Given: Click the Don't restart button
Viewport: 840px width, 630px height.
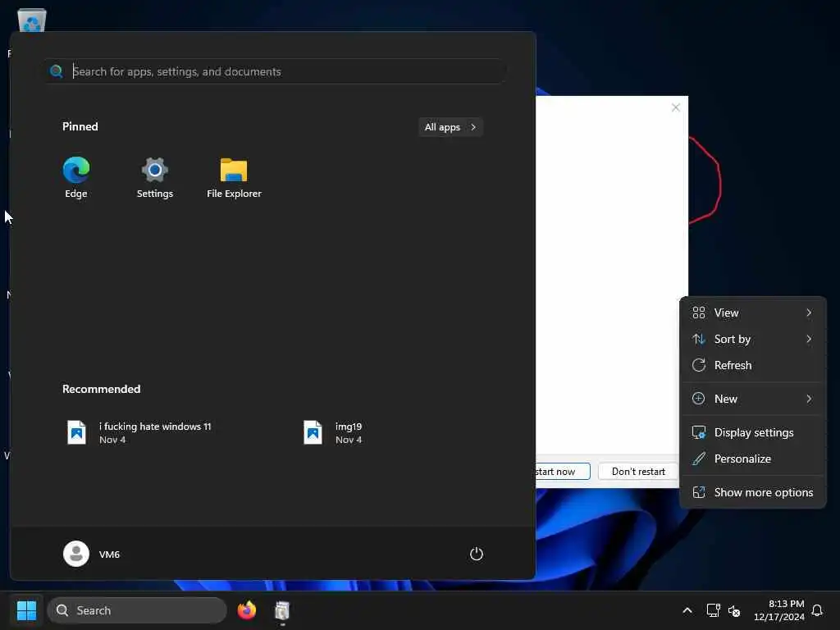Looking at the screenshot, I should [x=638, y=472].
